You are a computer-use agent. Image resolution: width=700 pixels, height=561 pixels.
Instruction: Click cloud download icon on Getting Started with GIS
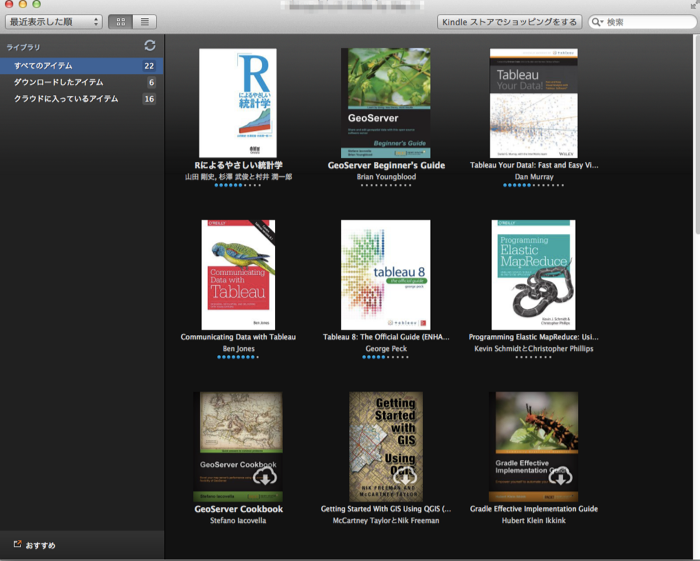click(404, 477)
